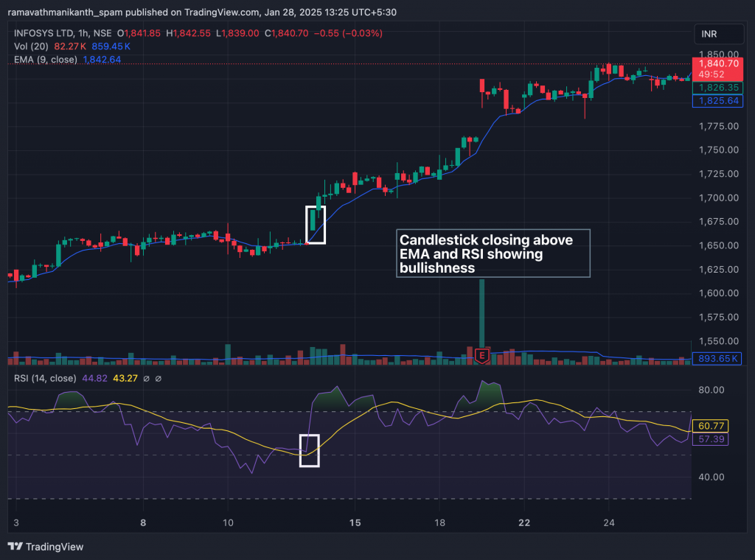755x560 pixels.
Task: Click the second ø icon beside RSI values
Action: pyautogui.click(x=158, y=378)
